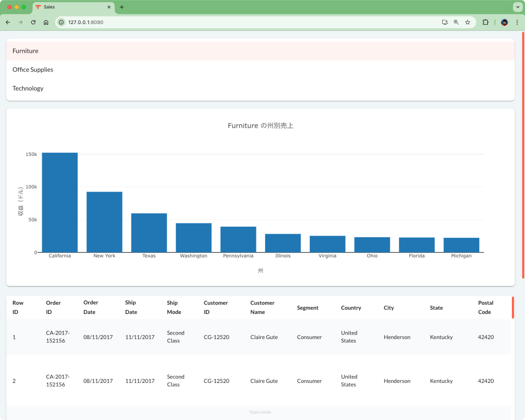Select the Order ID cell in row 1
The width and height of the screenshot is (525, 420).
coord(58,337)
